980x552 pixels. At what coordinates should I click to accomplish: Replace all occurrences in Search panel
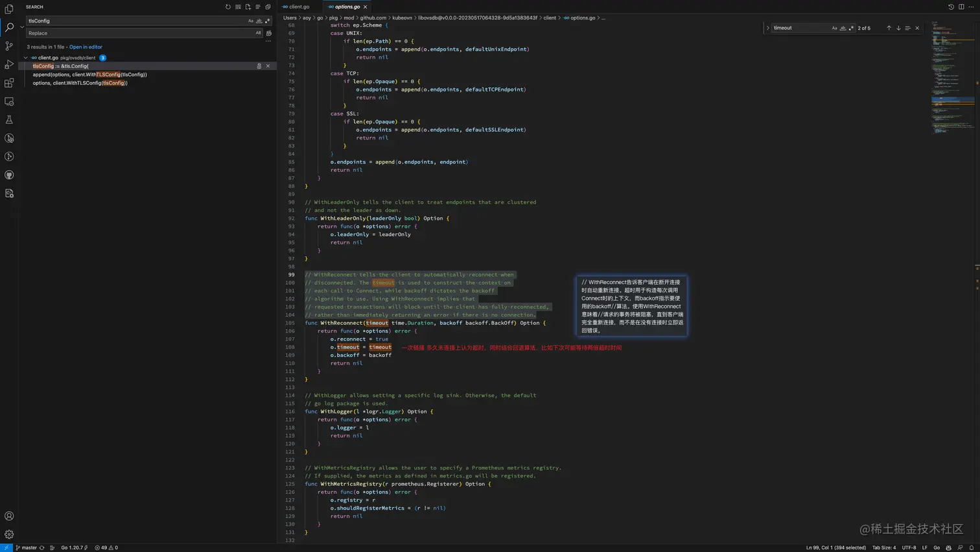coord(269,33)
